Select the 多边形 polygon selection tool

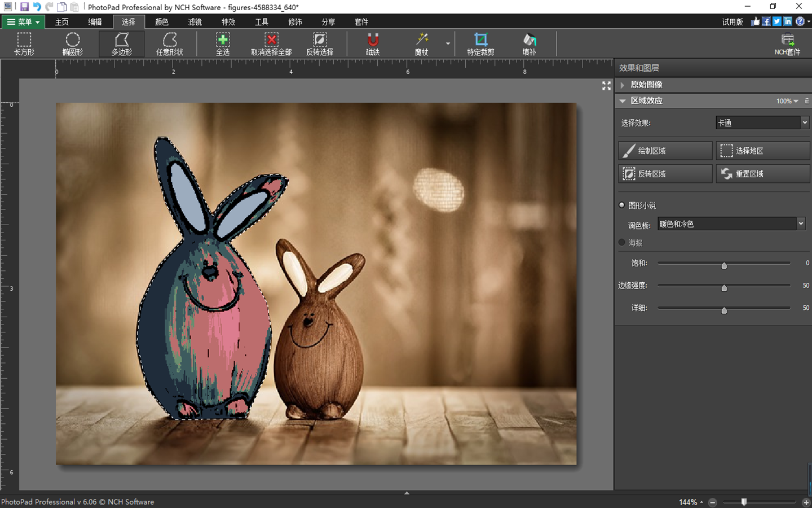121,43
